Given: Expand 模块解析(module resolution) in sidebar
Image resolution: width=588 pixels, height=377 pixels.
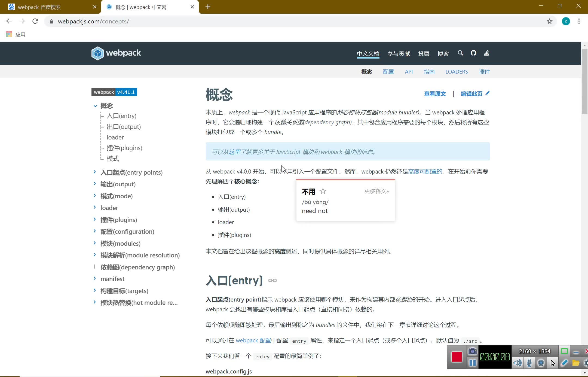Looking at the screenshot, I should (x=94, y=254).
